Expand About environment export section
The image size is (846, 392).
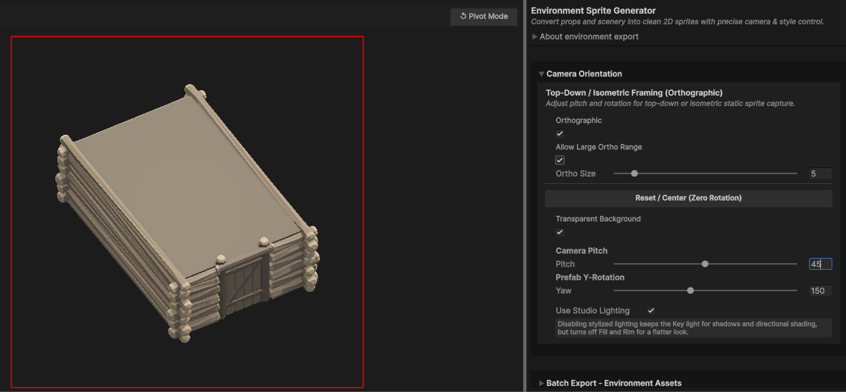pos(585,37)
